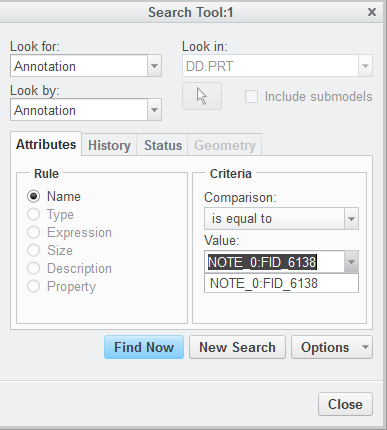Image resolution: width=387 pixels, height=430 pixels.
Task: Open the Attributes tab
Action: (46, 144)
